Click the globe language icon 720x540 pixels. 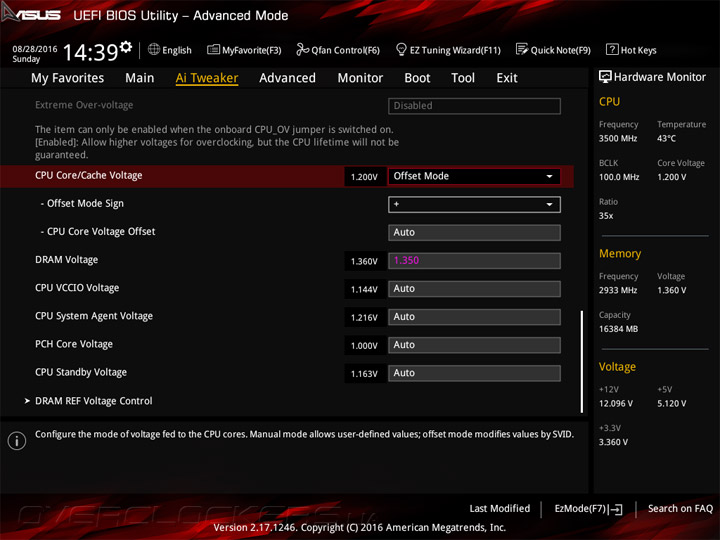(x=154, y=49)
